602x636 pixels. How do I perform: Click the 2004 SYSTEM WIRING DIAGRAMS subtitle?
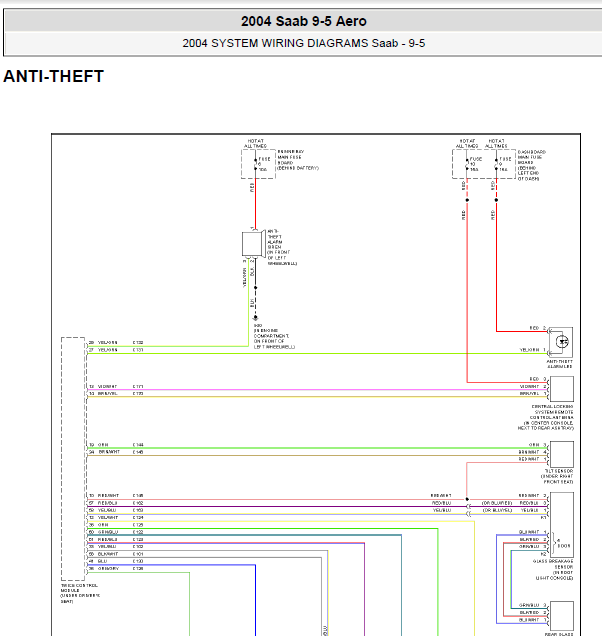[301, 43]
